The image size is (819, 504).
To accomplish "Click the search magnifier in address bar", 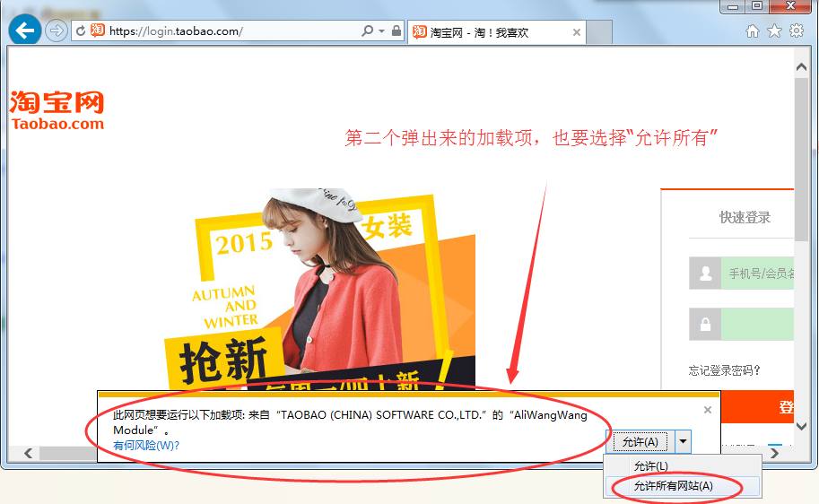I will (x=367, y=30).
